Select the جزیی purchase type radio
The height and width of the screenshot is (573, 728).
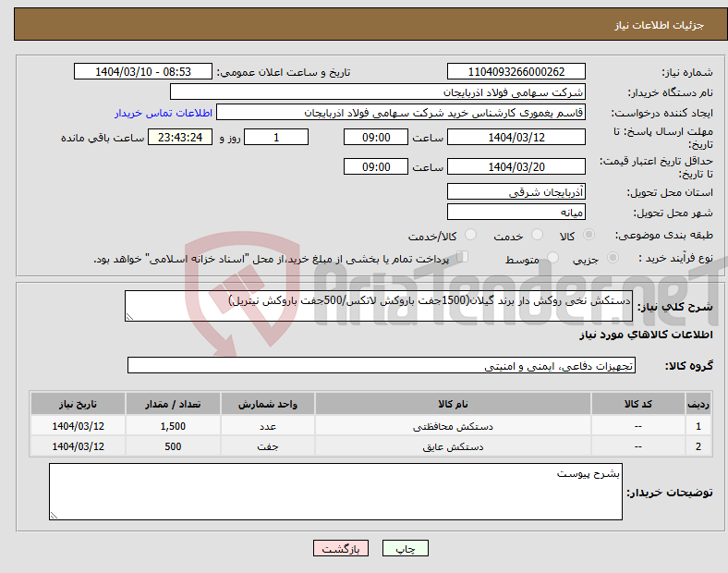pyautogui.click(x=613, y=258)
